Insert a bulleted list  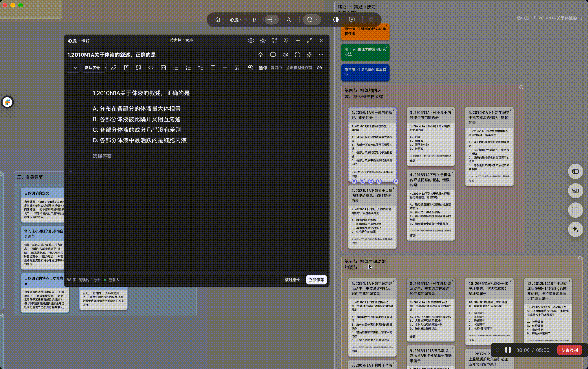click(176, 68)
